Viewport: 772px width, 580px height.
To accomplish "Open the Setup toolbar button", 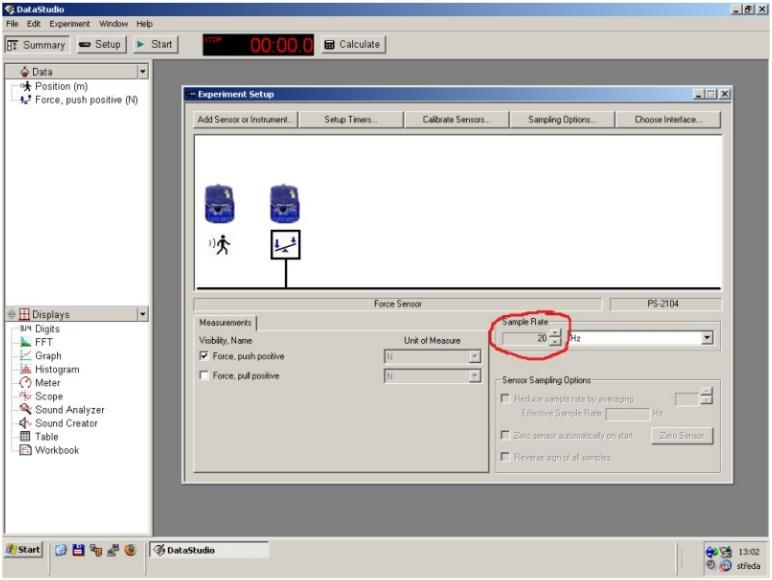I will pyautogui.click(x=101, y=44).
